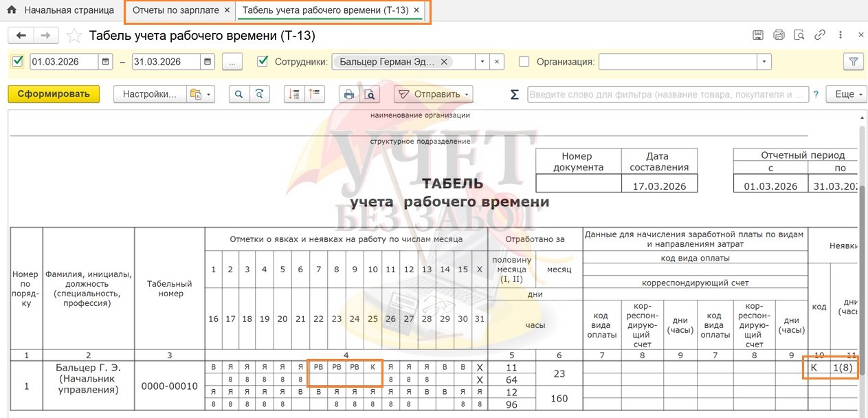Open the Начальная страница tab
The image size is (868, 418).
pyautogui.click(x=69, y=10)
